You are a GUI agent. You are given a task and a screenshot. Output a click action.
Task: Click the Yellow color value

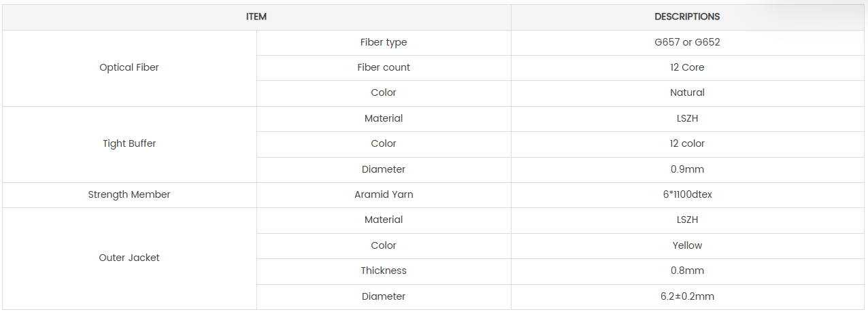coord(687,245)
